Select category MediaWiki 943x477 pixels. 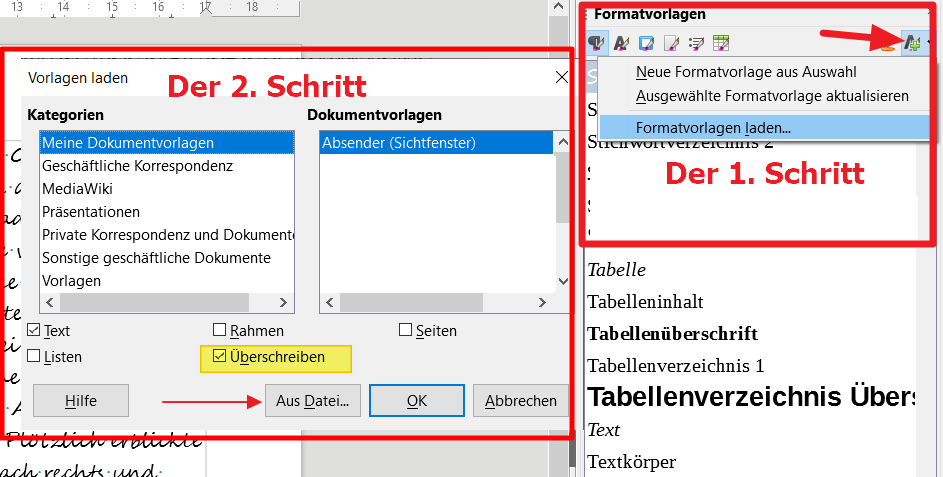167,189
